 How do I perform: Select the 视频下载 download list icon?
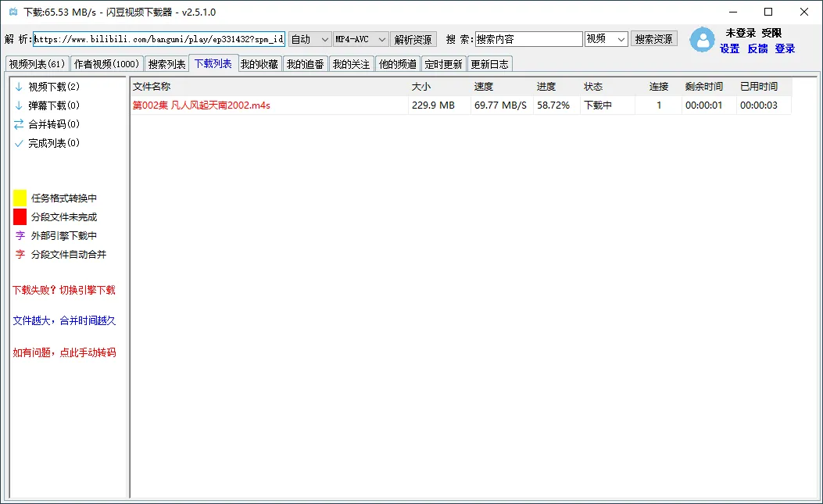coord(17,86)
